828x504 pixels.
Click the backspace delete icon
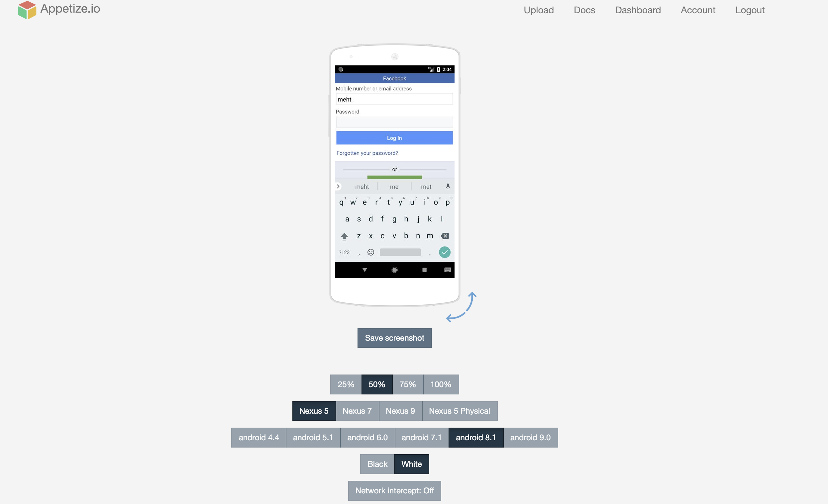coord(445,236)
